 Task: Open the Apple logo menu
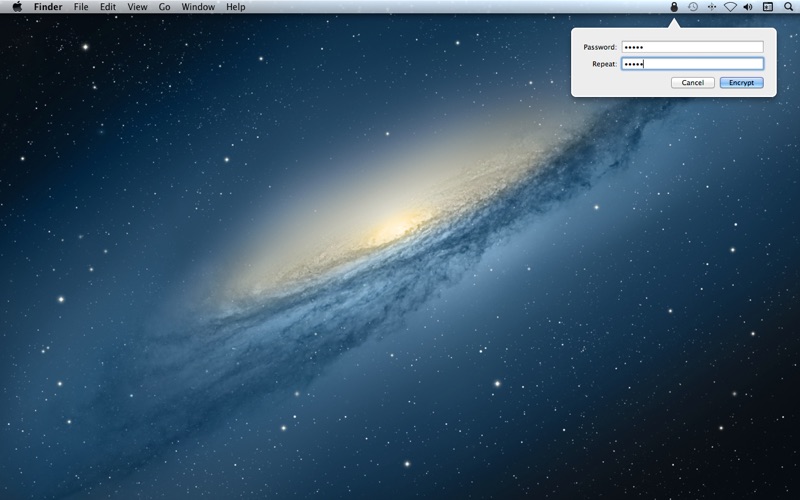pyautogui.click(x=17, y=7)
